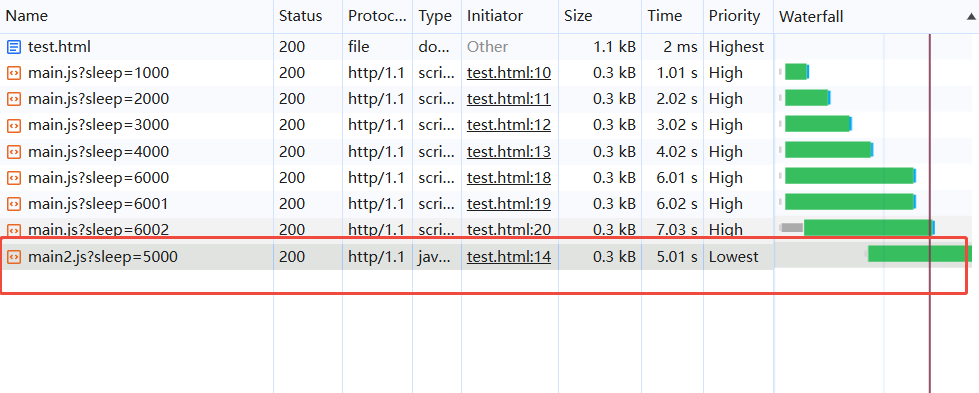The width and height of the screenshot is (979, 393).
Task: Open initiator link test.html:19
Action: tap(509, 204)
